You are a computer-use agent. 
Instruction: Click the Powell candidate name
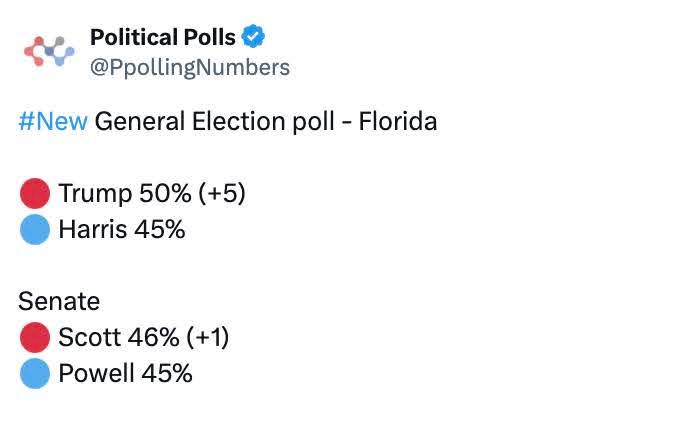coord(96,374)
